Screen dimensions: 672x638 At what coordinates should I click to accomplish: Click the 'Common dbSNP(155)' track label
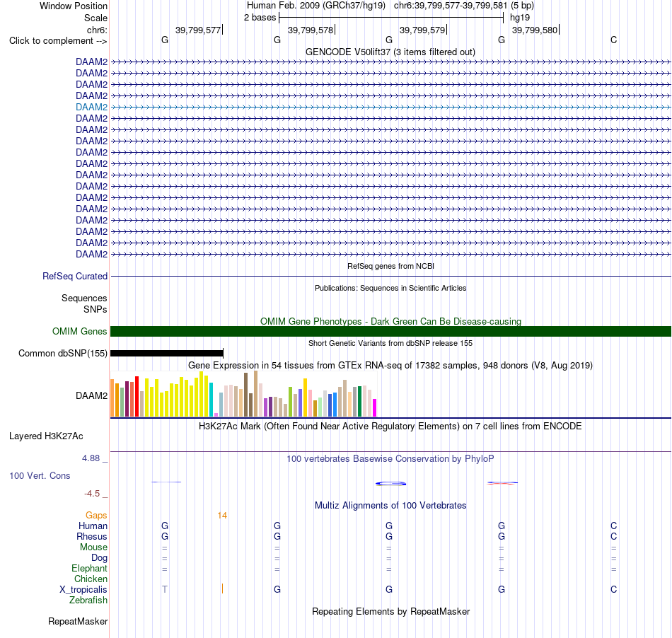[62, 353]
